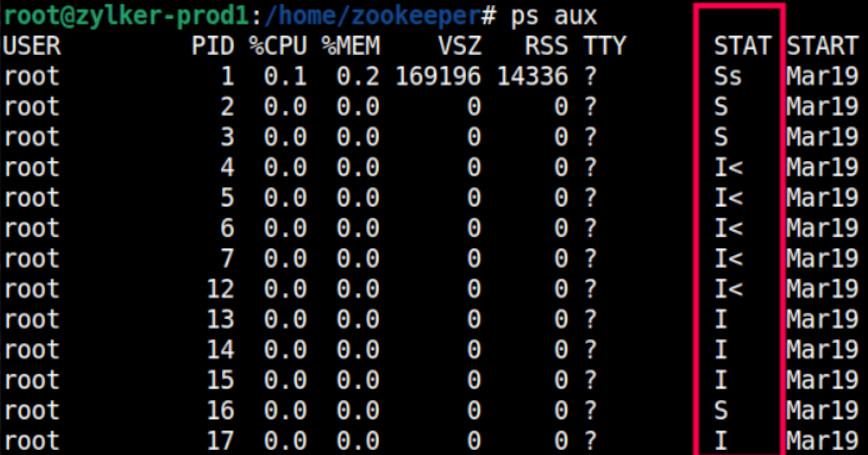Click PID number 12 in the list
Image resolution: width=868 pixels, height=455 pixels.
tap(220, 289)
